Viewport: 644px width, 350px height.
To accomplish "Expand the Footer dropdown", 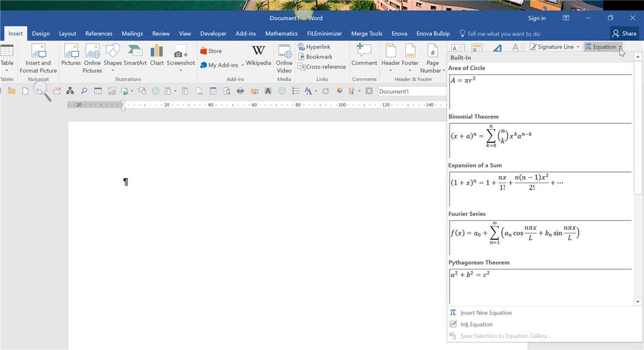I will 410,71.
